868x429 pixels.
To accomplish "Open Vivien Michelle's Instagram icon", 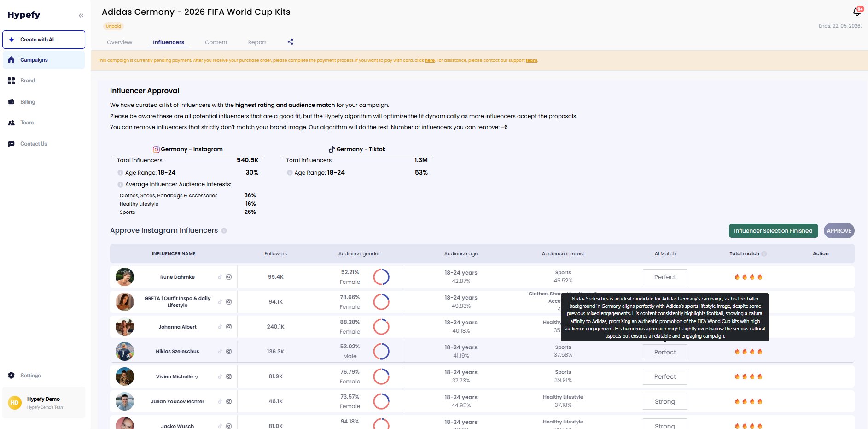I will (229, 376).
